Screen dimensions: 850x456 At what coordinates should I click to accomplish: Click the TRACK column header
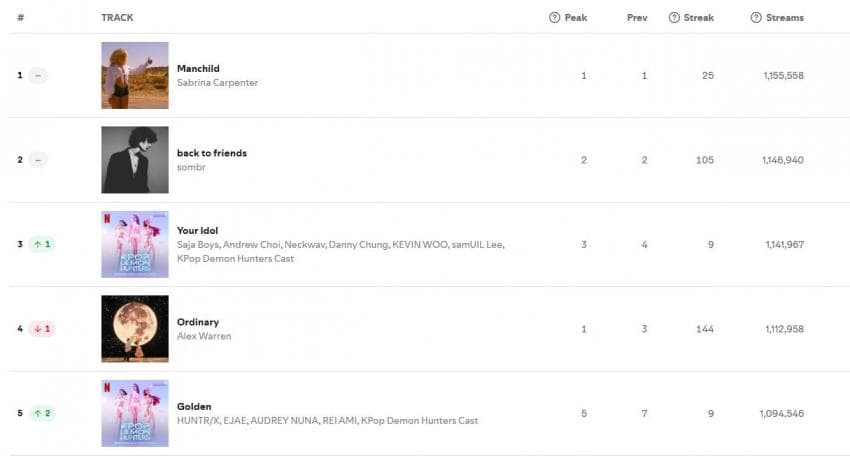point(117,17)
